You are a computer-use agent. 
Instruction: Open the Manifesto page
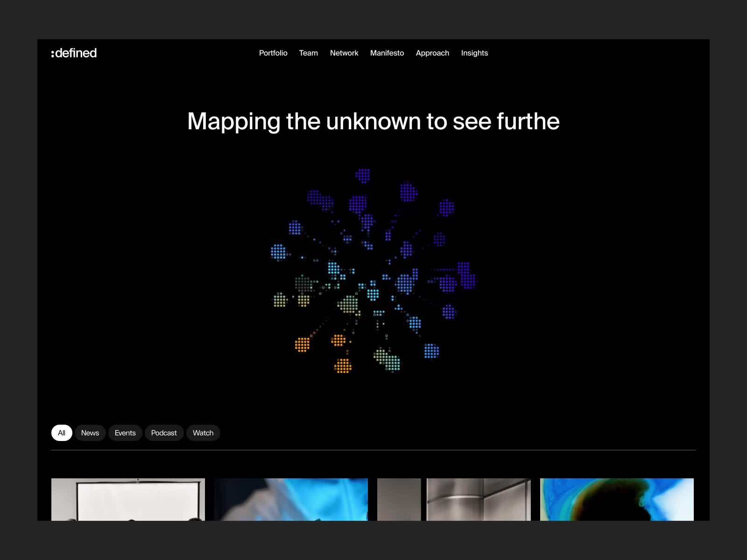click(x=387, y=53)
